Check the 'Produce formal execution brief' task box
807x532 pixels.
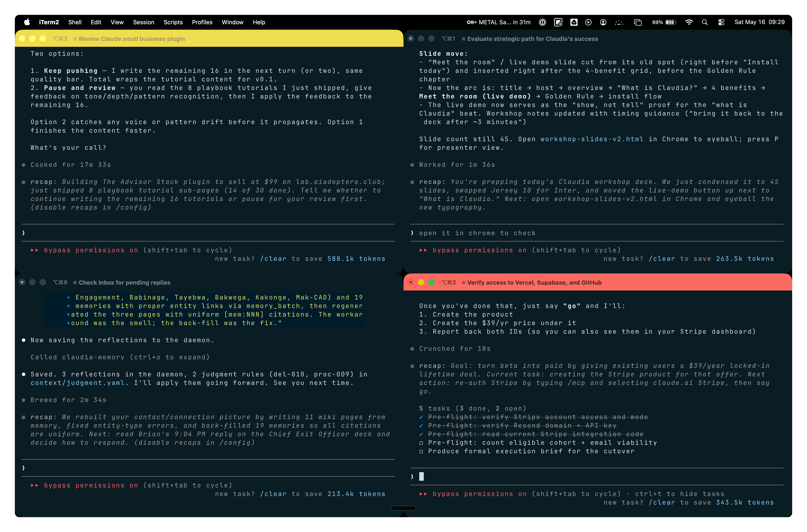421,451
